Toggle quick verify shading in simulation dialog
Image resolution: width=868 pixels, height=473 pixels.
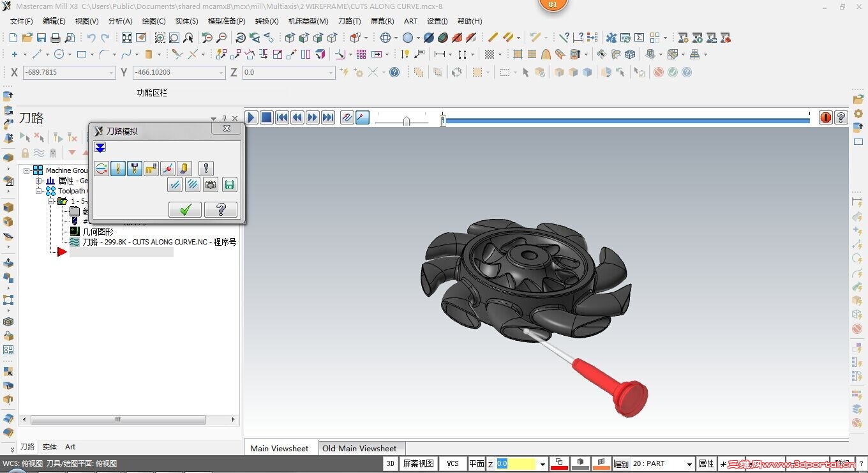184,169
